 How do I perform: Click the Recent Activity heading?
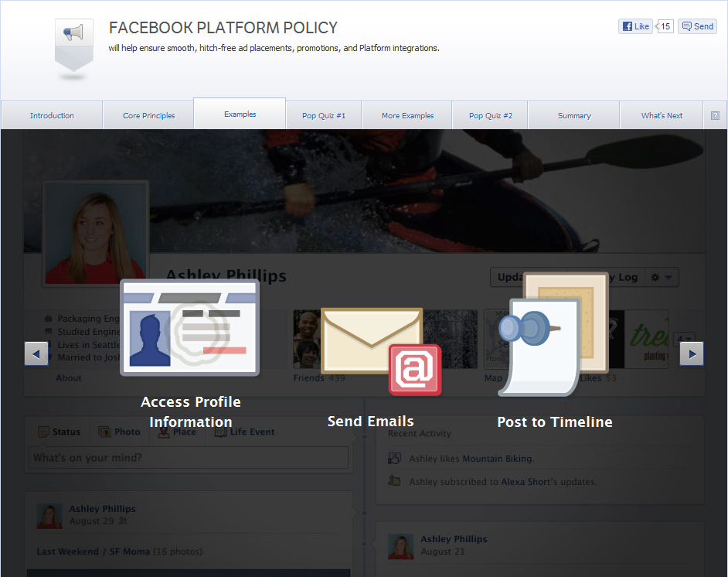point(419,433)
